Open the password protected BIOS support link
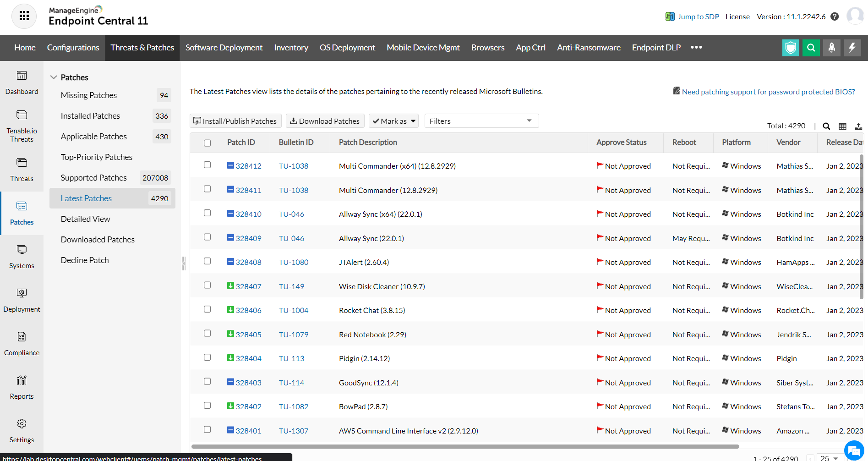This screenshot has height=461, width=868. point(768,92)
